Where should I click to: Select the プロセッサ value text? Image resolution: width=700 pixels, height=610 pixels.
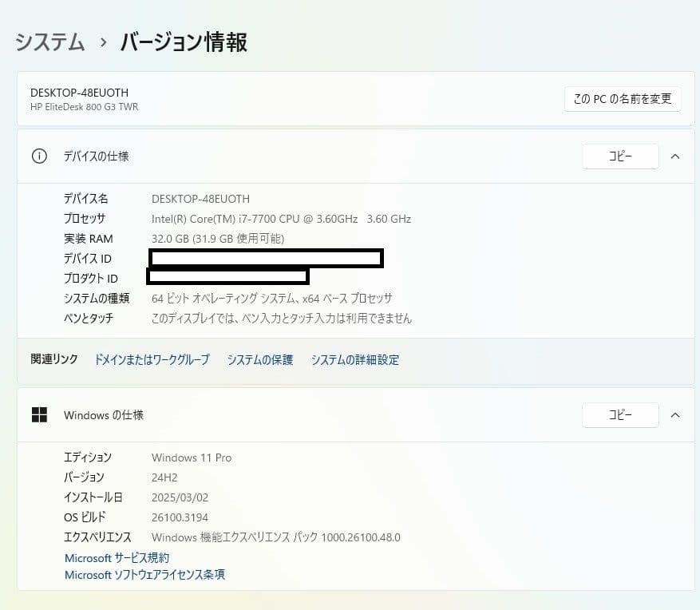point(279,218)
